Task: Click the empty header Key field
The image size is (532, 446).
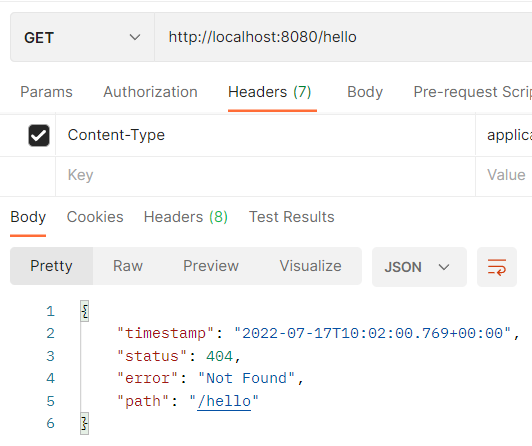Action: point(265,175)
